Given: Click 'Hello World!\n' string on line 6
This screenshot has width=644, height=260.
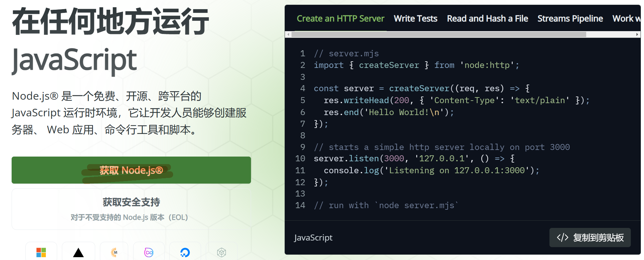Looking at the screenshot, I should pos(404,113).
